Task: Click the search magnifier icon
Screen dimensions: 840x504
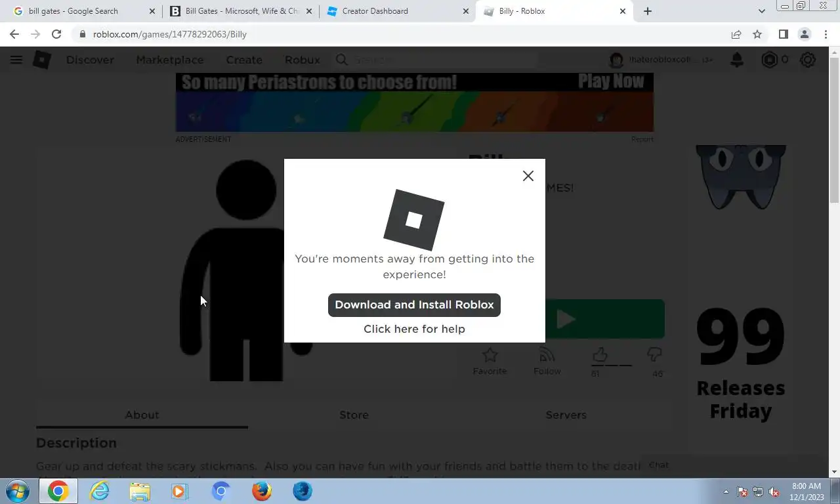Action: (342, 60)
